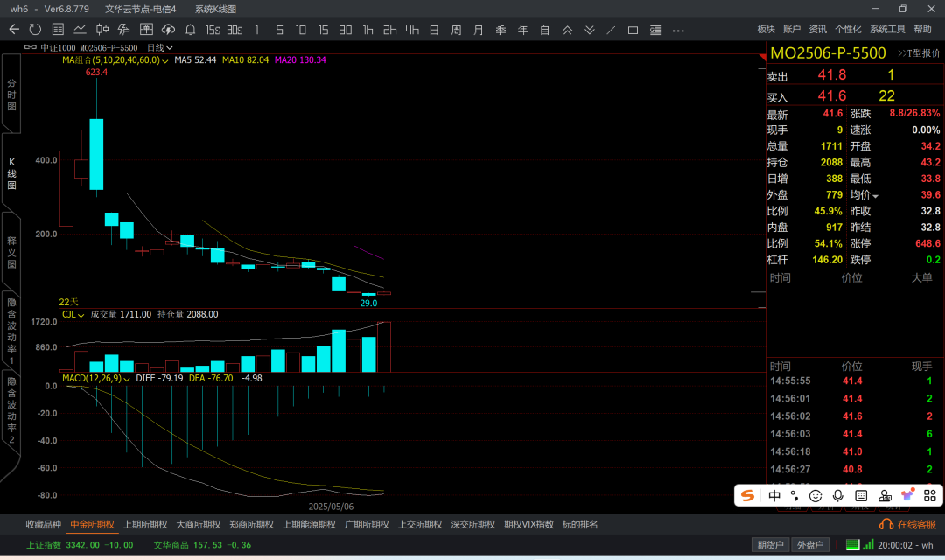The width and height of the screenshot is (945, 560).
Task: Open the quote list table icon
Action: coord(58,30)
